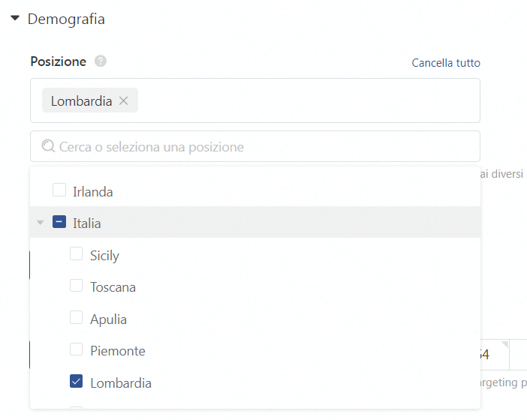Click the Lombardia tag chip
527x420 pixels.
[x=90, y=100]
